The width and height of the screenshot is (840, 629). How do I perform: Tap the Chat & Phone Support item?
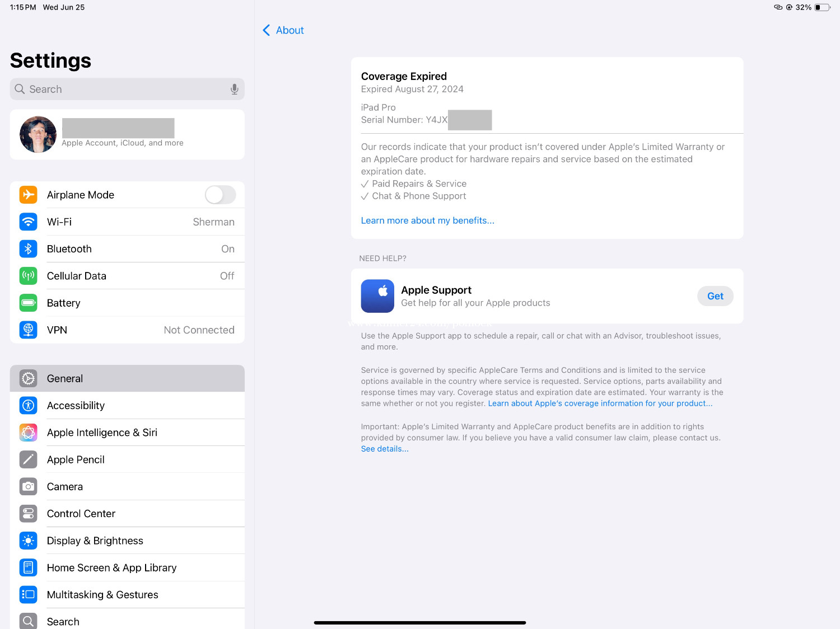pyautogui.click(x=413, y=196)
